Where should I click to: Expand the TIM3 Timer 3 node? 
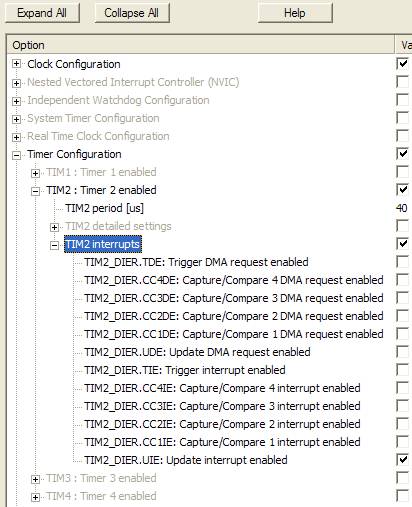point(35,479)
